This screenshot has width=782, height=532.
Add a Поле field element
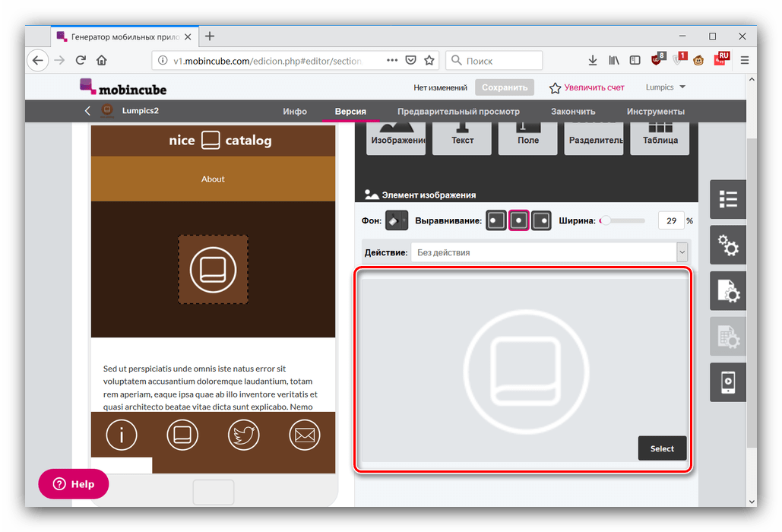tap(527, 138)
